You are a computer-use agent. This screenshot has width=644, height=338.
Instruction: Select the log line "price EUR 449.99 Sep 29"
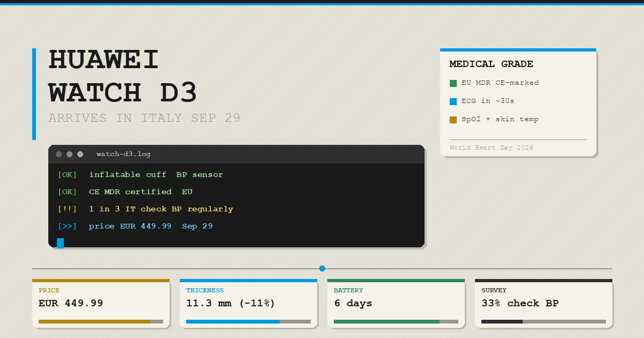coord(151,226)
